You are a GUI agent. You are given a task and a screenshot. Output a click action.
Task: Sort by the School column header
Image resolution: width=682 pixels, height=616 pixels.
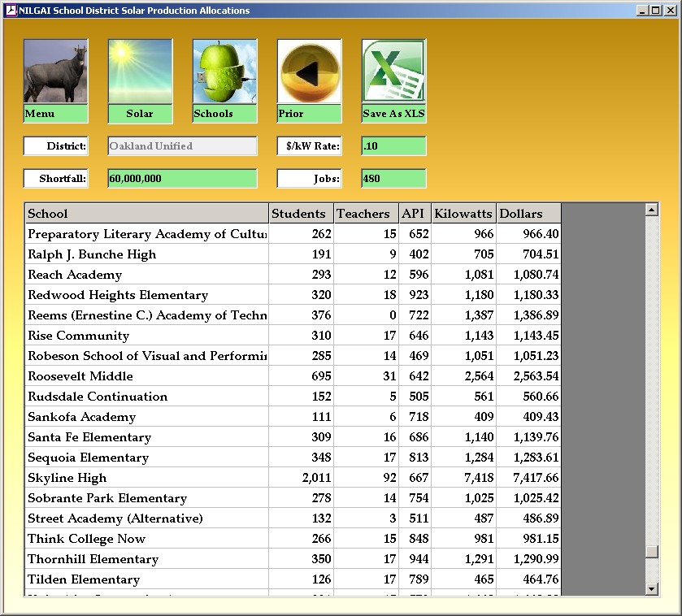(x=146, y=214)
